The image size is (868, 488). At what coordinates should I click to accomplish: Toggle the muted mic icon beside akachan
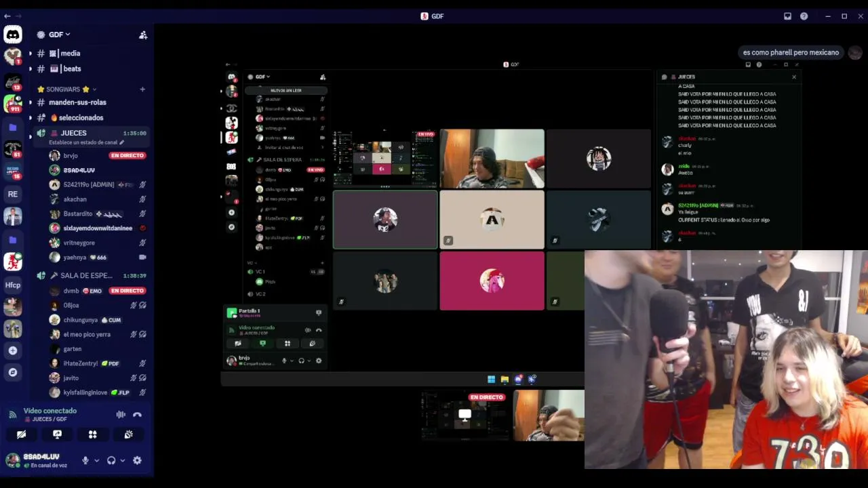pyautogui.click(x=142, y=199)
